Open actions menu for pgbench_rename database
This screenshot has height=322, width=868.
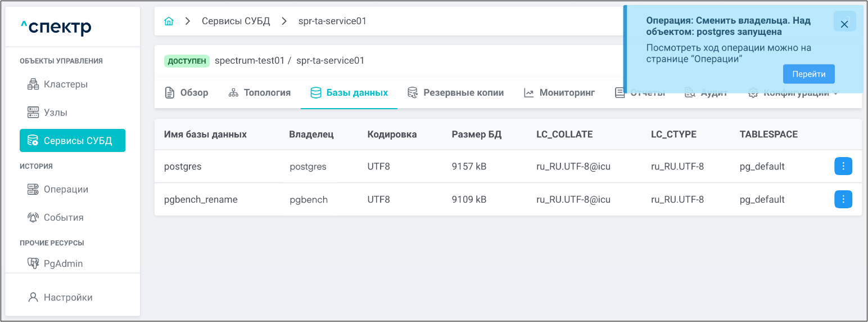[843, 199]
